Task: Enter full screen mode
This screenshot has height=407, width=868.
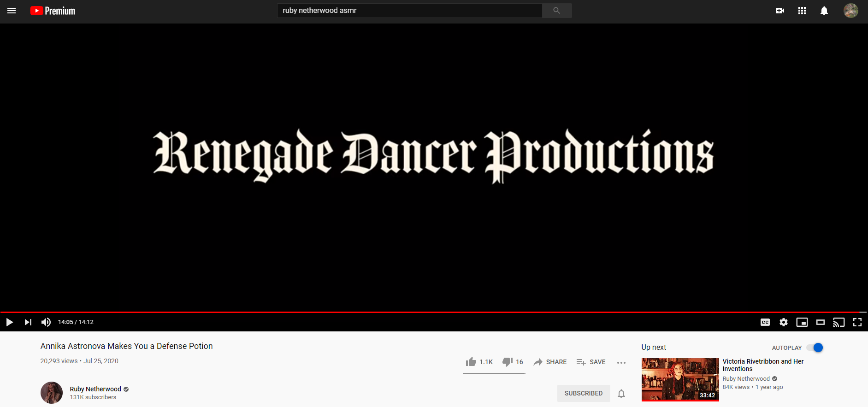Action: tap(857, 322)
